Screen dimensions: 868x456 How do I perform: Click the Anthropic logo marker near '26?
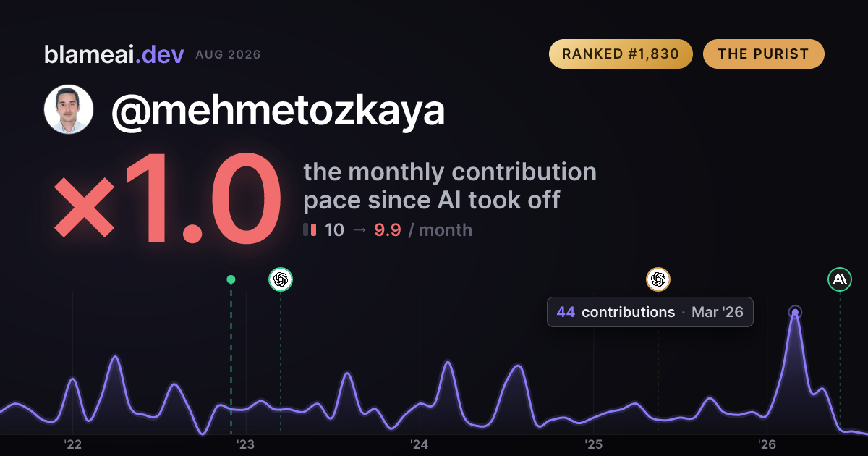pos(840,279)
